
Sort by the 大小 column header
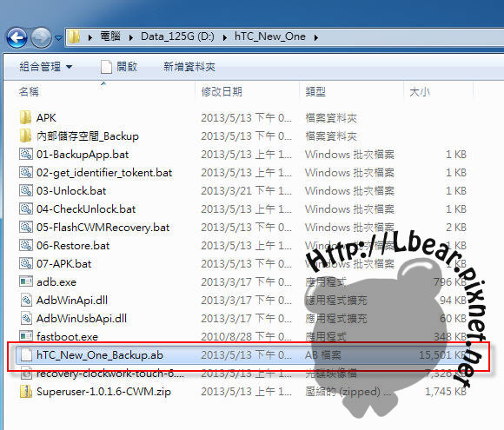click(x=420, y=92)
